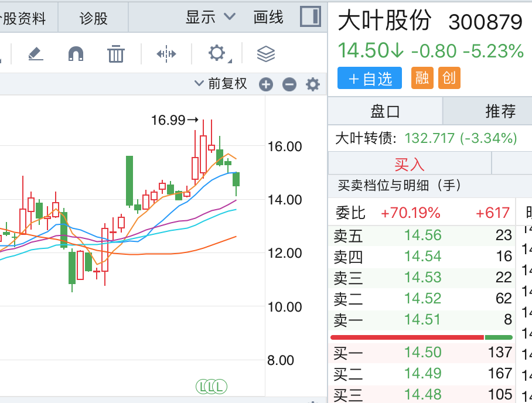Switch to the 推荐 tab

pyautogui.click(x=500, y=111)
